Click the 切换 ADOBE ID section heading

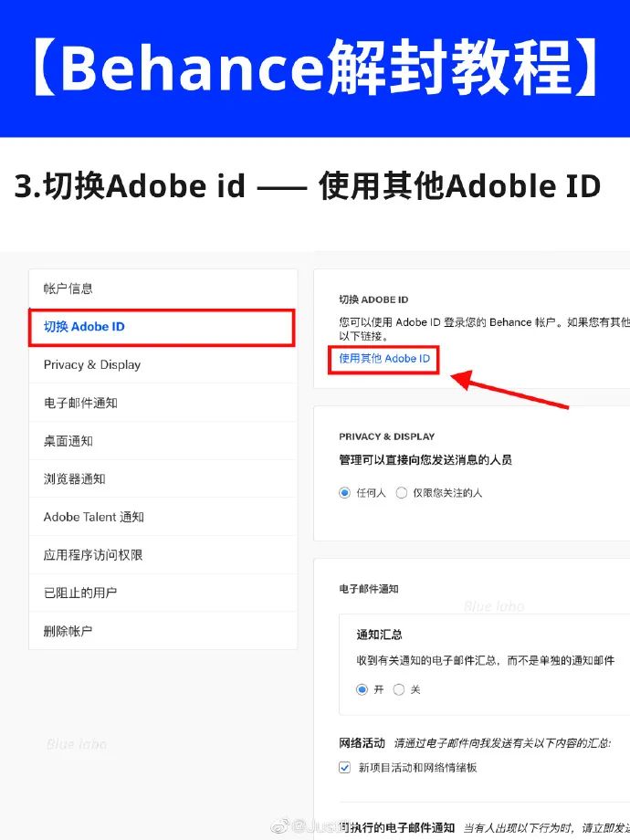tap(373, 299)
